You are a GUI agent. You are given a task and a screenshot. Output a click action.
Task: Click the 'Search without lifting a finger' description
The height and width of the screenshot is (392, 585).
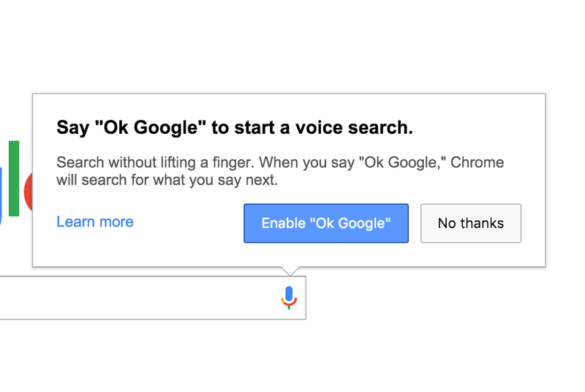point(155,162)
